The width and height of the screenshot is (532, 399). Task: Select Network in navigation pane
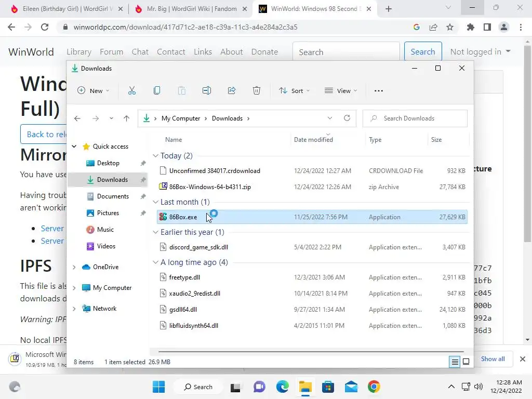click(104, 309)
